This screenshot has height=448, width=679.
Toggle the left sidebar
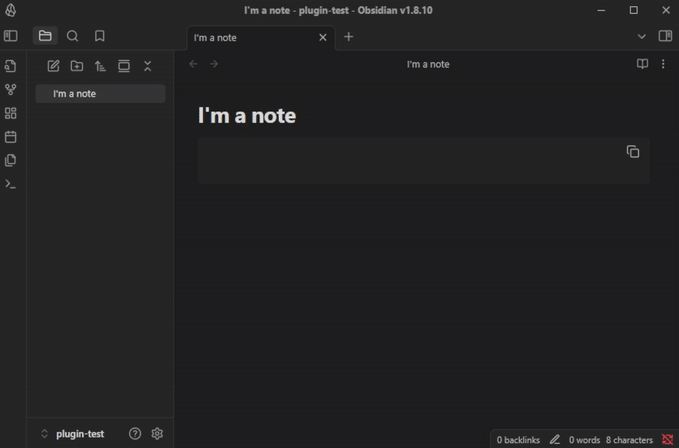pos(11,36)
